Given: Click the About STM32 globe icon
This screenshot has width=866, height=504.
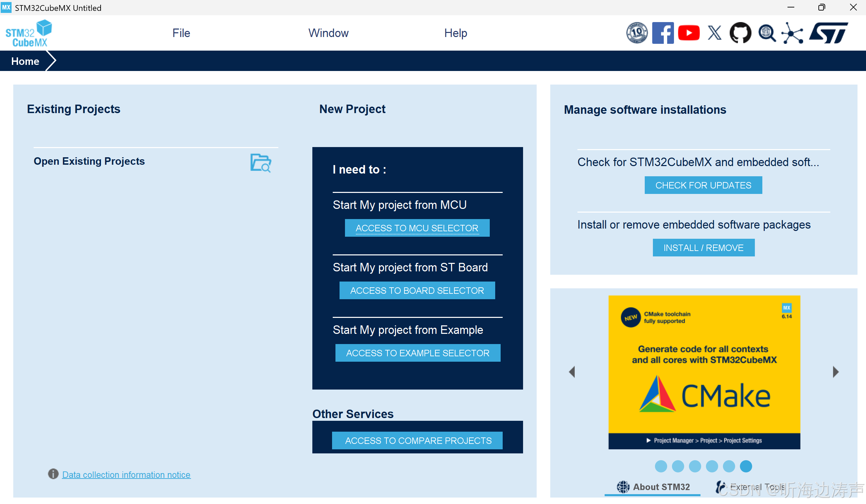Looking at the screenshot, I should tap(623, 487).
